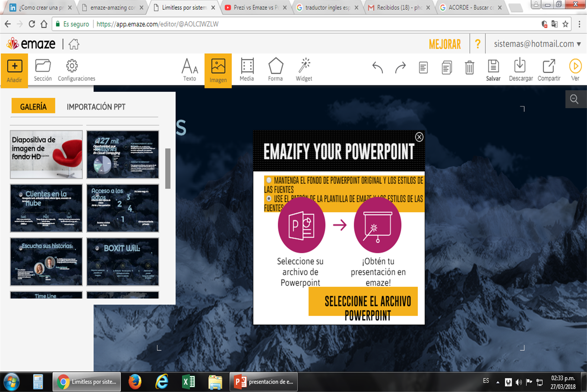The image size is (587, 392).
Task: Click the zoom magnifier on canvas
Action: (x=574, y=99)
